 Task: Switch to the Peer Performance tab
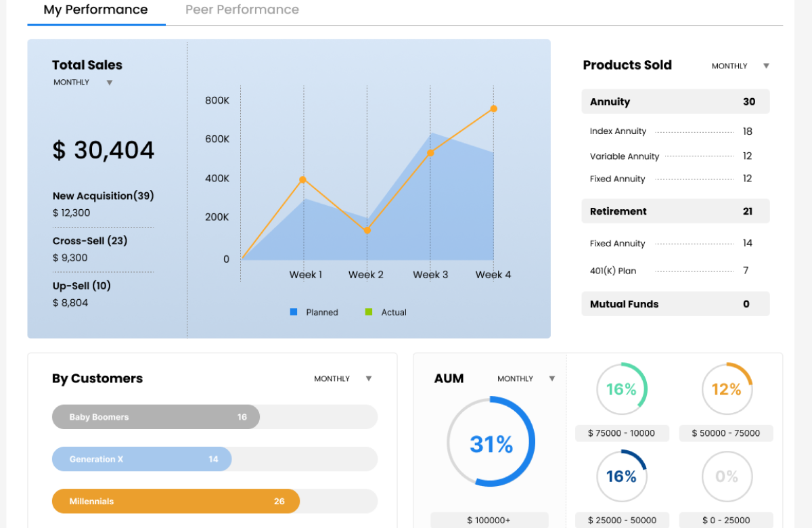242,10
